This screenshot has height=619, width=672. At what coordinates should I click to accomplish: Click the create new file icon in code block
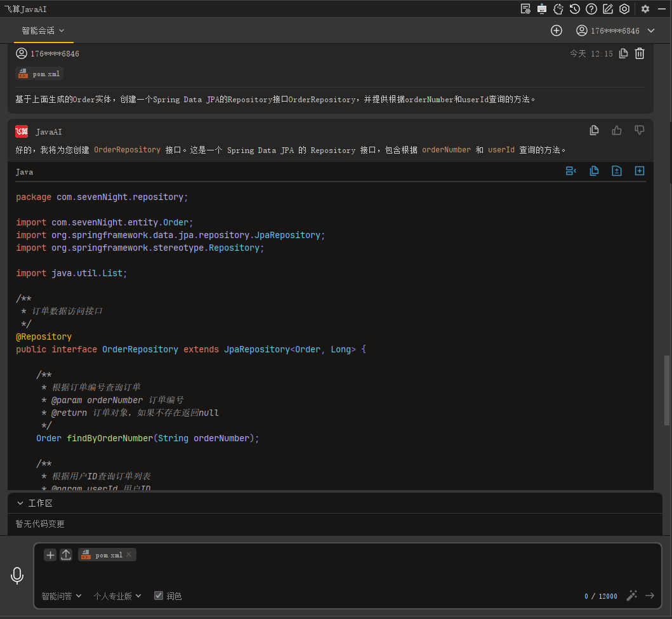click(640, 171)
